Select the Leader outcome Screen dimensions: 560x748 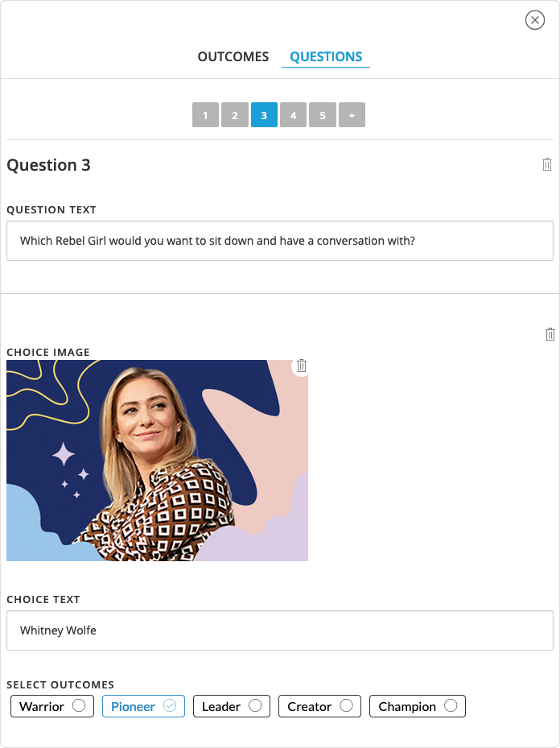pos(232,706)
